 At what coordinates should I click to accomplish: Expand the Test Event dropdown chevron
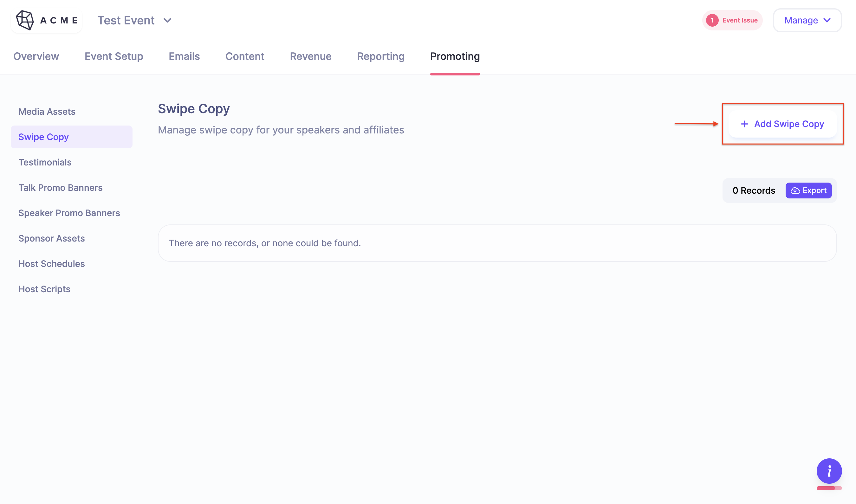click(x=167, y=20)
